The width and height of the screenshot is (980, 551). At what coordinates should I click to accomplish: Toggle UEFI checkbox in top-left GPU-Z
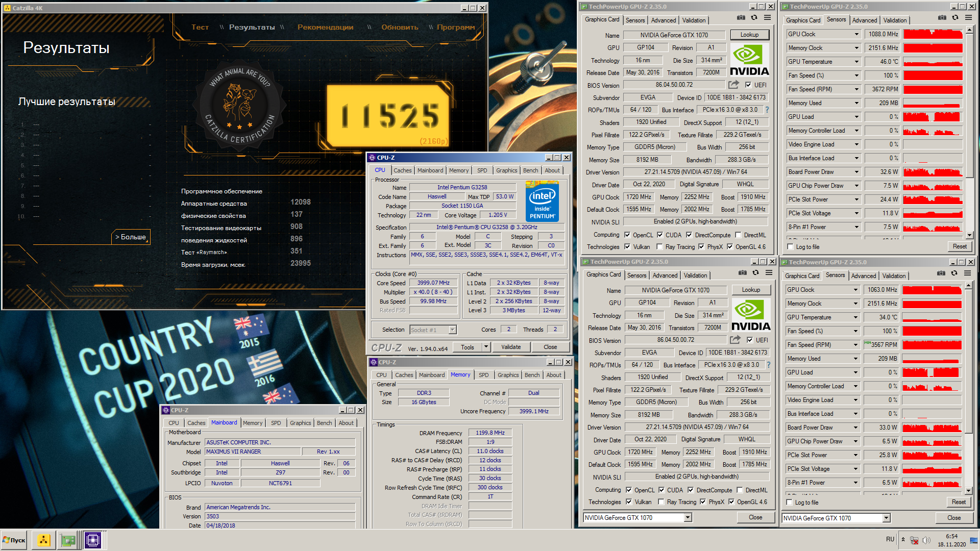click(748, 85)
